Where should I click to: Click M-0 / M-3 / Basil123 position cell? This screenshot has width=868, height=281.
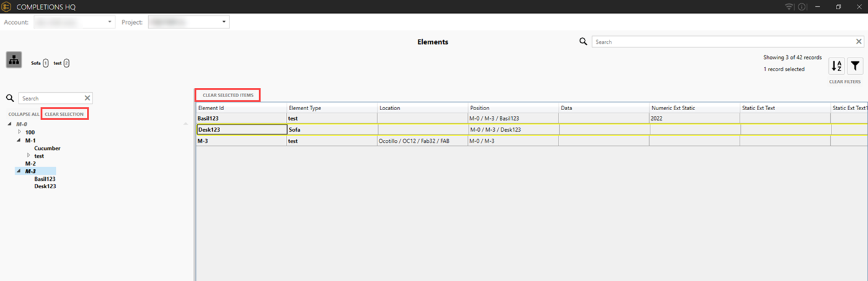(513, 118)
